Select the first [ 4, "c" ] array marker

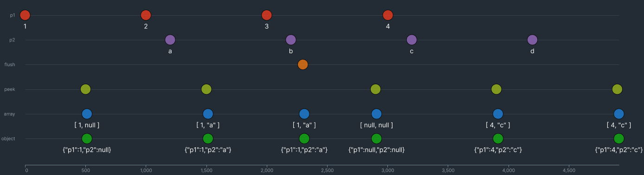click(x=498, y=114)
